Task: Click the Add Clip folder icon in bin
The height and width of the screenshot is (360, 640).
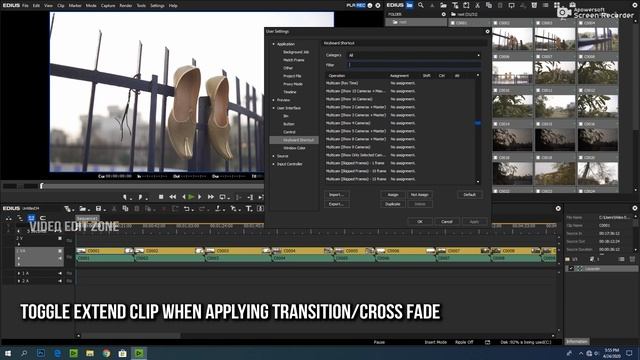Action: pyautogui.click(x=443, y=5)
